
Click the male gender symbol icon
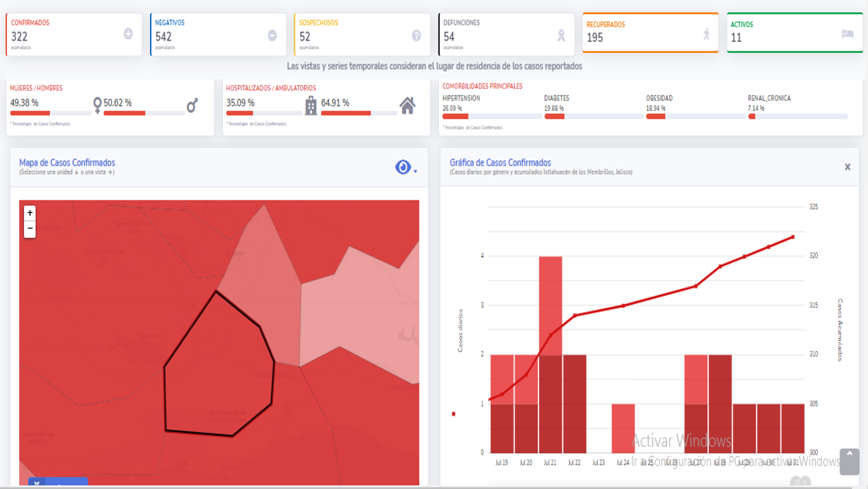(192, 105)
